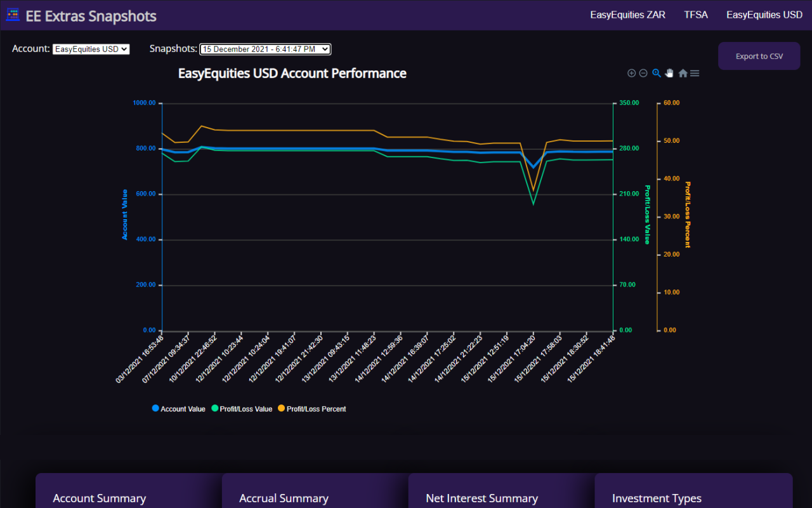Click the 350.00 Profit/Loss Value axis label
This screenshot has height=508, width=812.
(629, 103)
